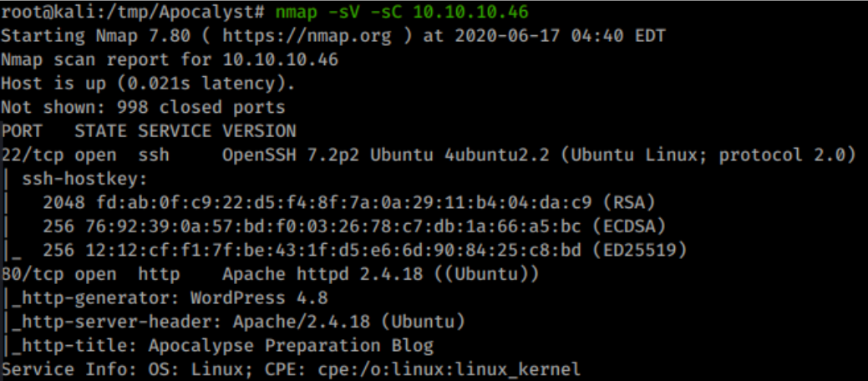Click the Not shown 998 closed ports line
This screenshot has width=868, height=381.
[x=144, y=108]
